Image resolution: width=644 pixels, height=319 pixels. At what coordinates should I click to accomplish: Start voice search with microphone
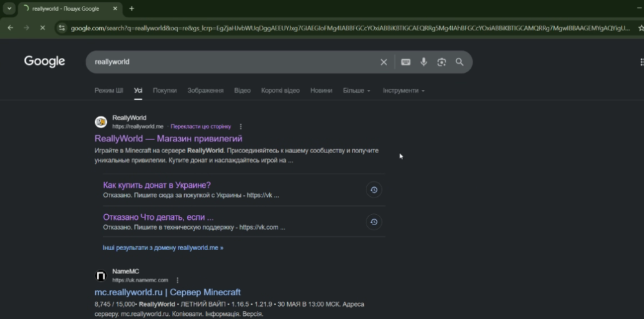pos(424,62)
